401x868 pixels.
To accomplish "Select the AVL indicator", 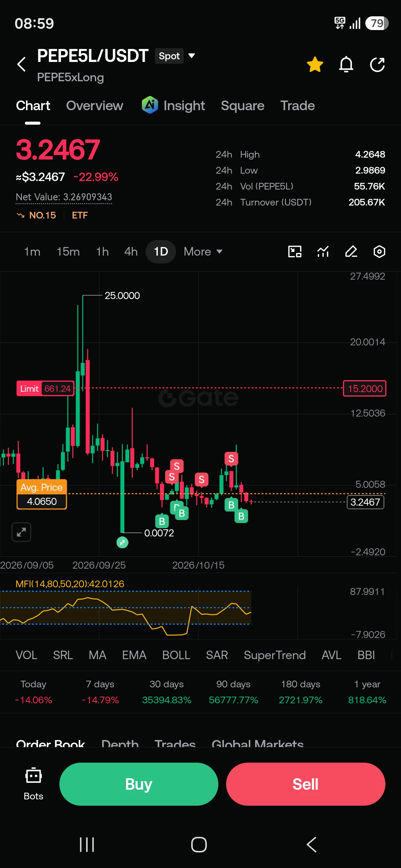I will click(331, 655).
